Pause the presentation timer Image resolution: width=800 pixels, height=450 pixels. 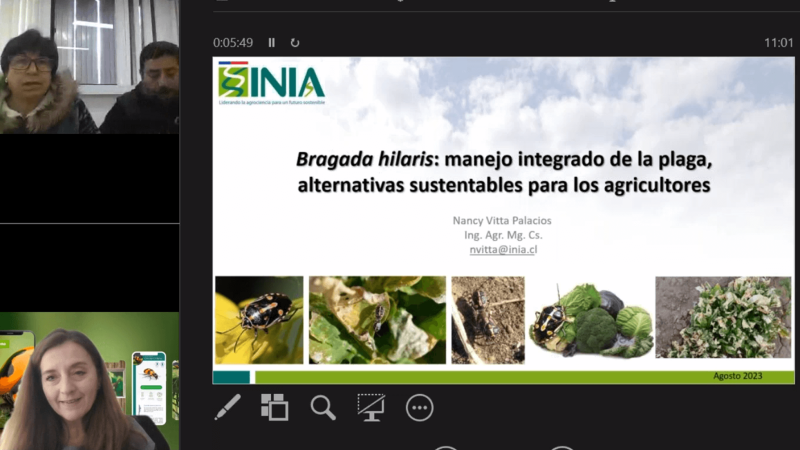[x=271, y=43]
